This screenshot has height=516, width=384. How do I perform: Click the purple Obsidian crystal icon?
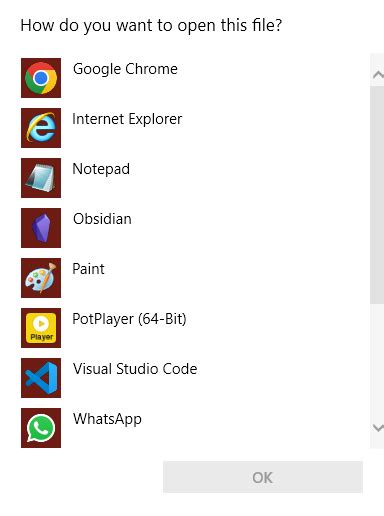[x=41, y=228]
